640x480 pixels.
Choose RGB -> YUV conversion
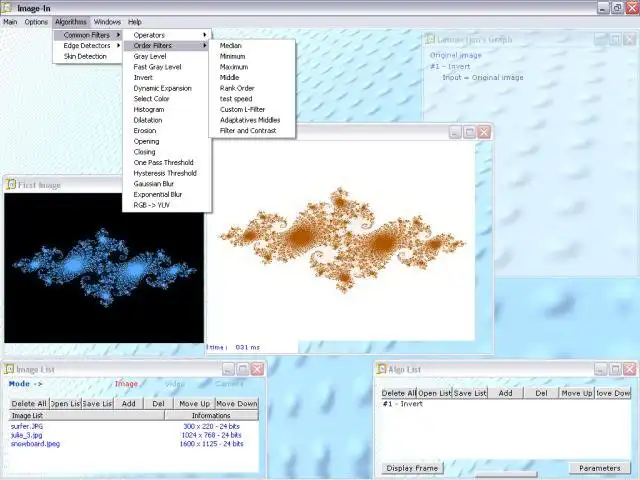(x=167, y=205)
